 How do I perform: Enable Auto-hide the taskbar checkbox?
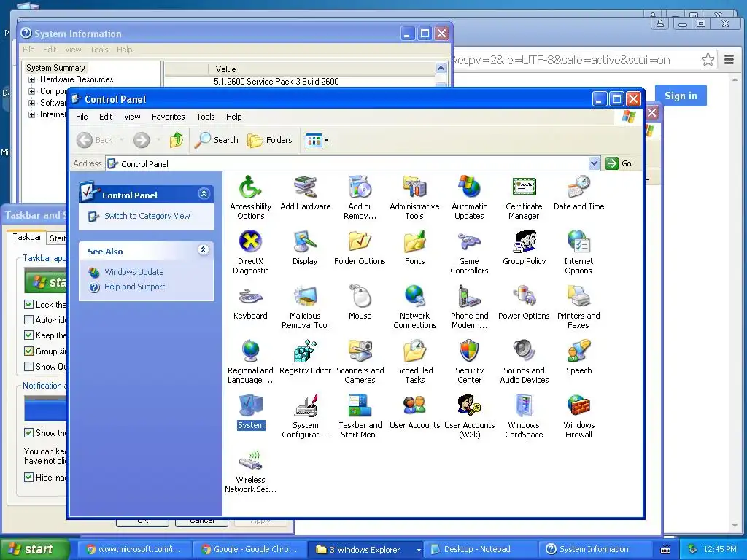28,319
